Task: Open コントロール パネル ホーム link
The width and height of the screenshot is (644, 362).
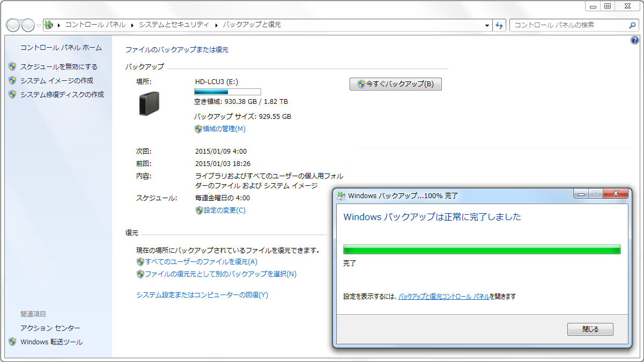Action: pos(61,48)
